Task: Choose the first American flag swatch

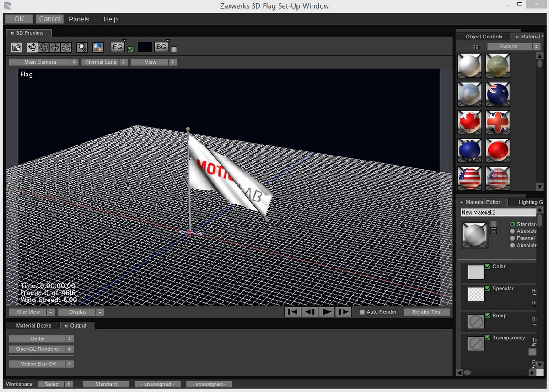Action: [470, 178]
